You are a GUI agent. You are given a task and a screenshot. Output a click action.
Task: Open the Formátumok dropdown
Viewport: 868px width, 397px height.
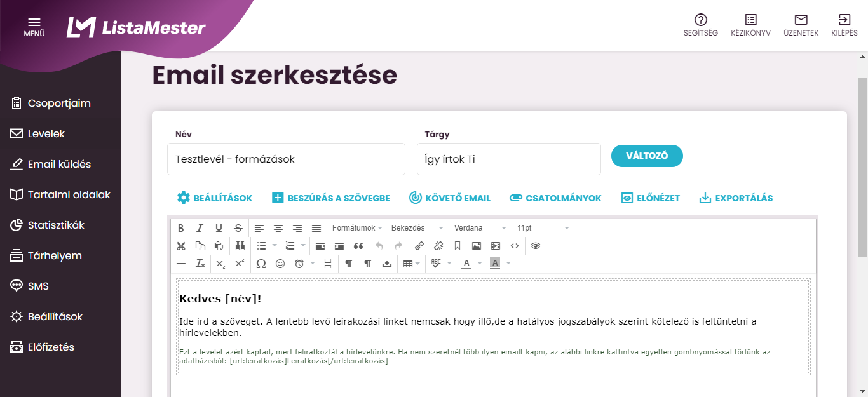pyautogui.click(x=357, y=228)
